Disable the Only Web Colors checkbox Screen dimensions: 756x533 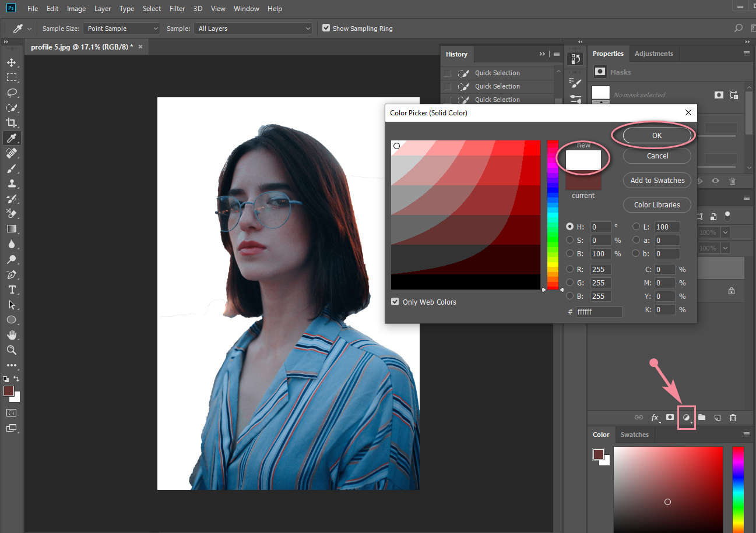[x=395, y=302]
